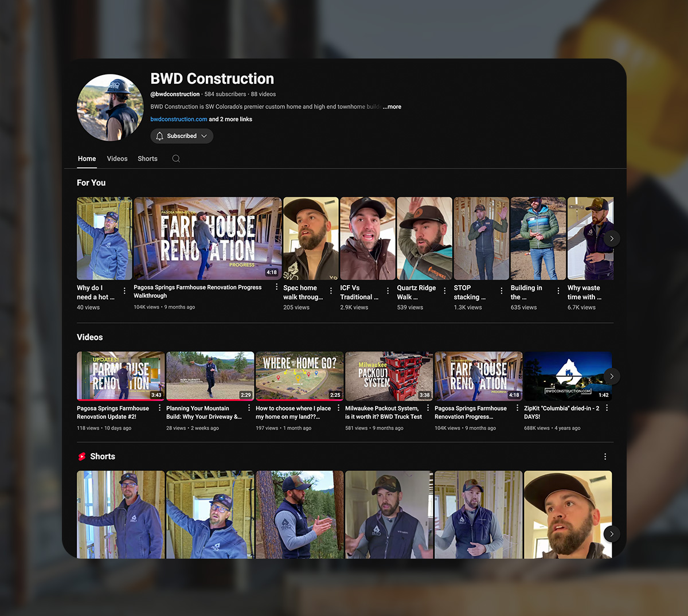Screen dimensions: 688x616
Task: Open the bwdconstruction.com link
Action: (178, 119)
